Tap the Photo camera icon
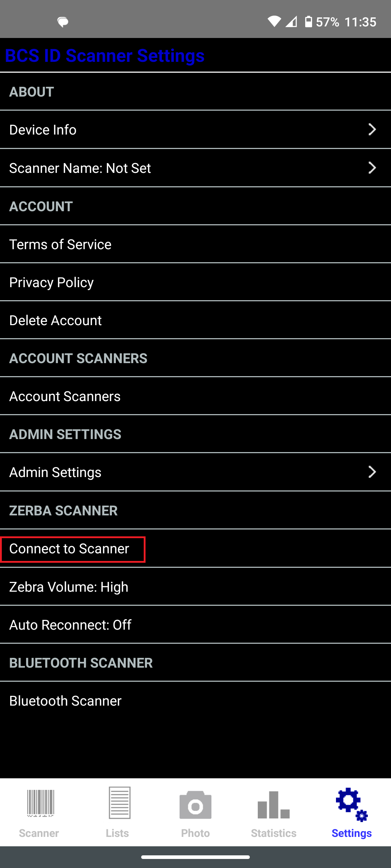Image resolution: width=391 pixels, height=868 pixels. click(195, 805)
